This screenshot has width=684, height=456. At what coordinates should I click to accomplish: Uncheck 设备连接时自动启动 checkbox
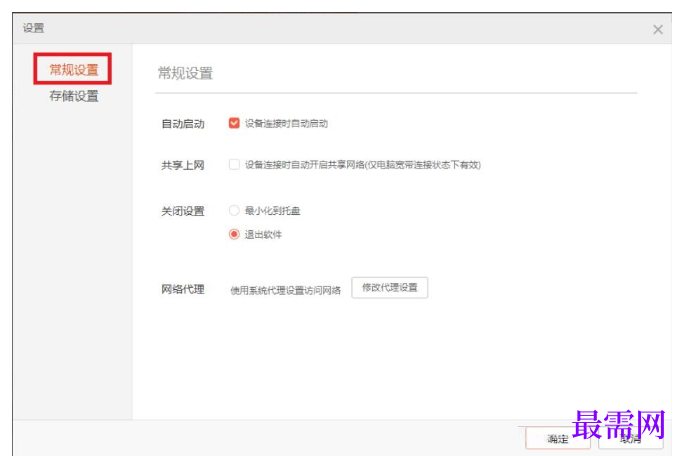click(x=234, y=123)
